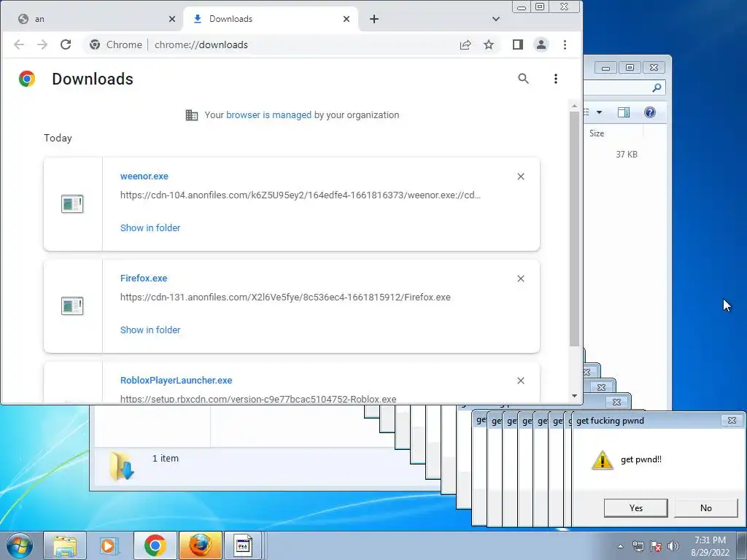The image size is (747, 560).
Task: Click the Downloads page vertical scrollbar
Action: tap(574, 228)
